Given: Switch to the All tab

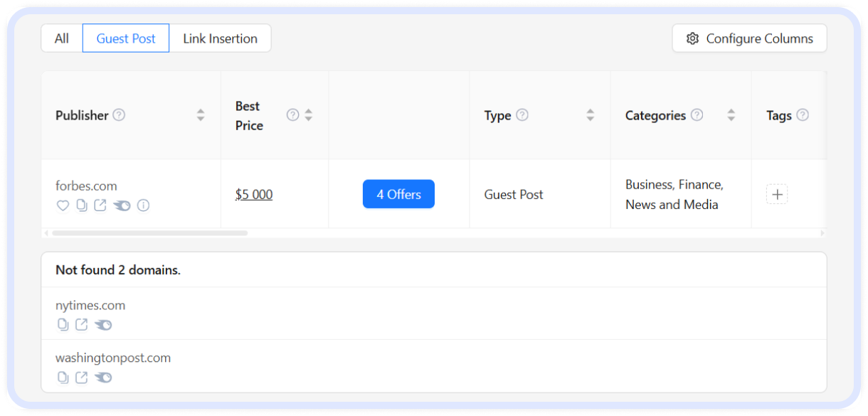Looking at the screenshot, I should (61, 38).
